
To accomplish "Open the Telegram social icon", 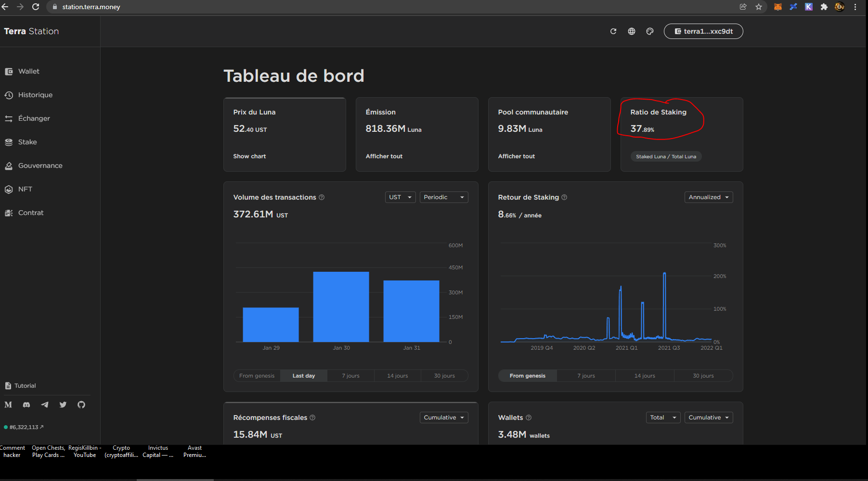I will tap(45, 405).
